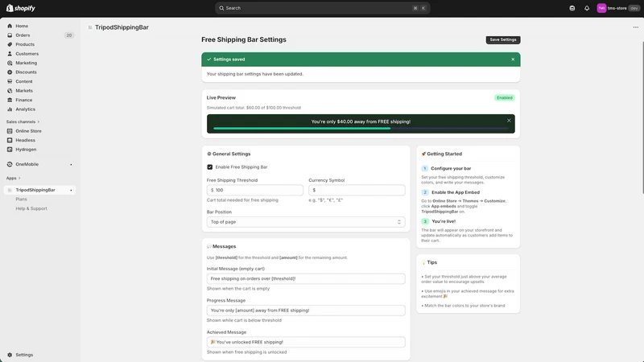
Task: Focus the Progress Message input
Action: (306, 311)
